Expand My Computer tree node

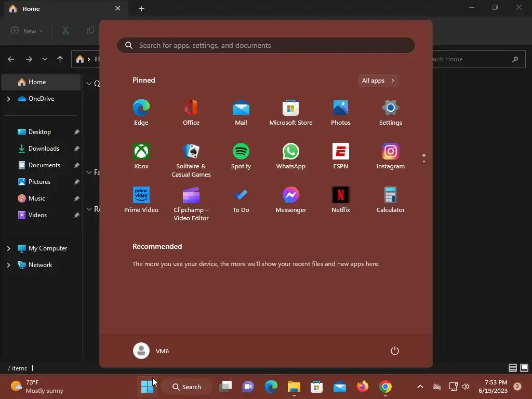click(x=8, y=248)
